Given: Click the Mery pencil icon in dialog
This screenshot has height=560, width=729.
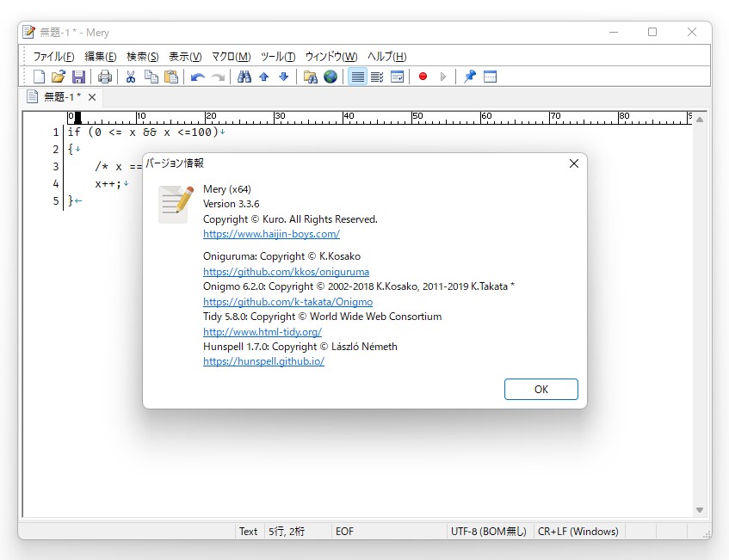Looking at the screenshot, I should pyautogui.click(x=176, y=205).
